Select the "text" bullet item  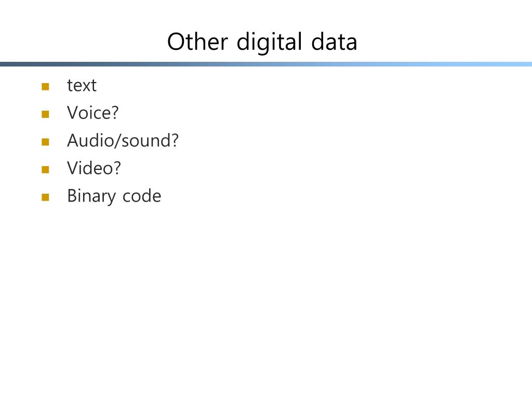pyautogui.click(x=82, y=85)
